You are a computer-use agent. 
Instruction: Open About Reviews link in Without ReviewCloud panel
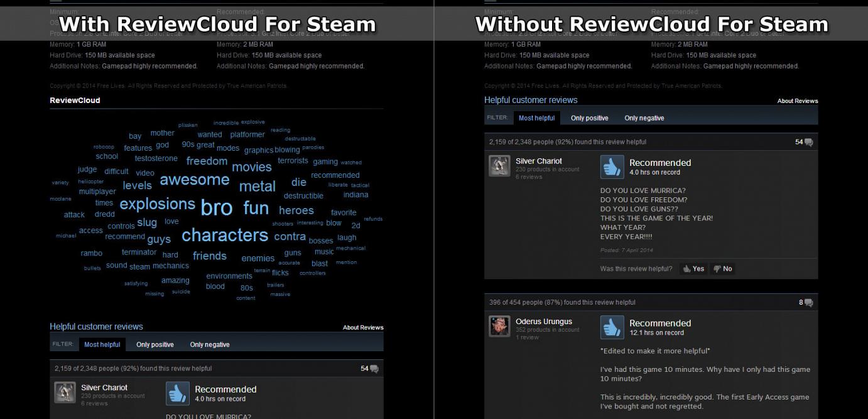pos(798,101)
